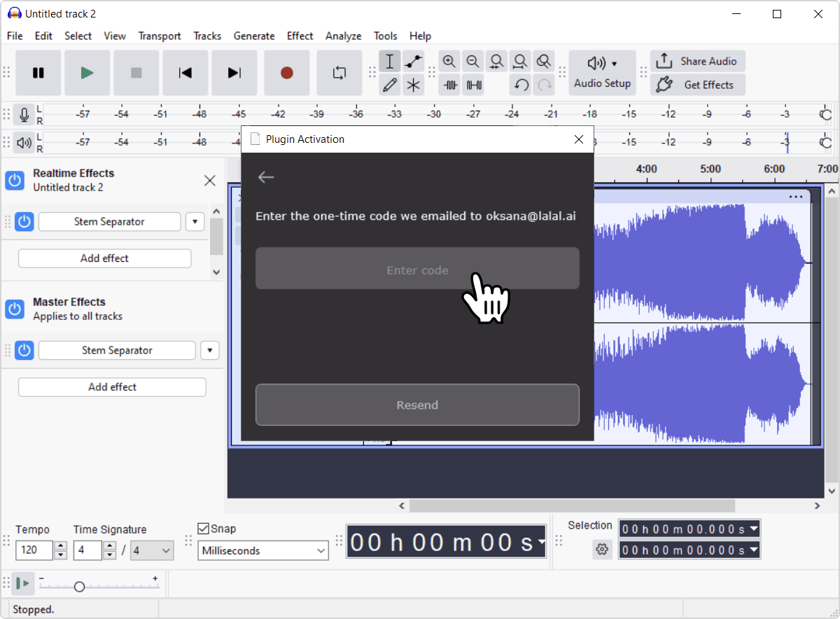Expand the Master Stem Separator options arrow
The height and width of the screenshot is (619, 840).
click(210, 350)
